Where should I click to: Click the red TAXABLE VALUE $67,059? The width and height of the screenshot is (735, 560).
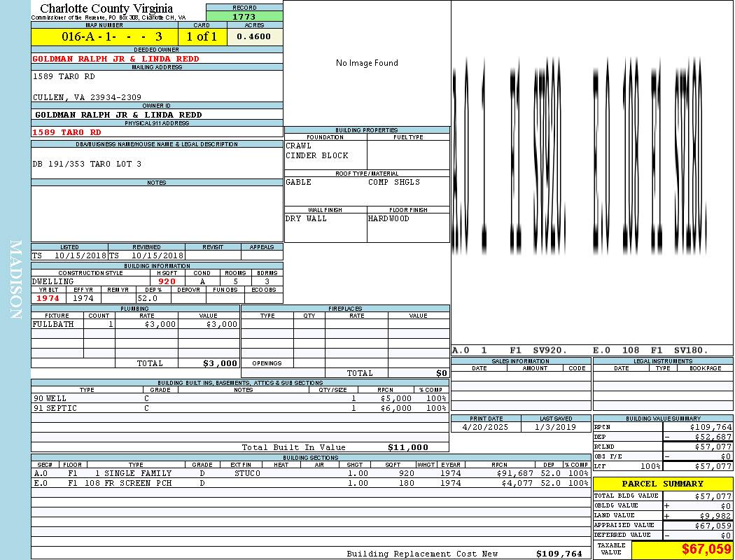pos(706,549)
